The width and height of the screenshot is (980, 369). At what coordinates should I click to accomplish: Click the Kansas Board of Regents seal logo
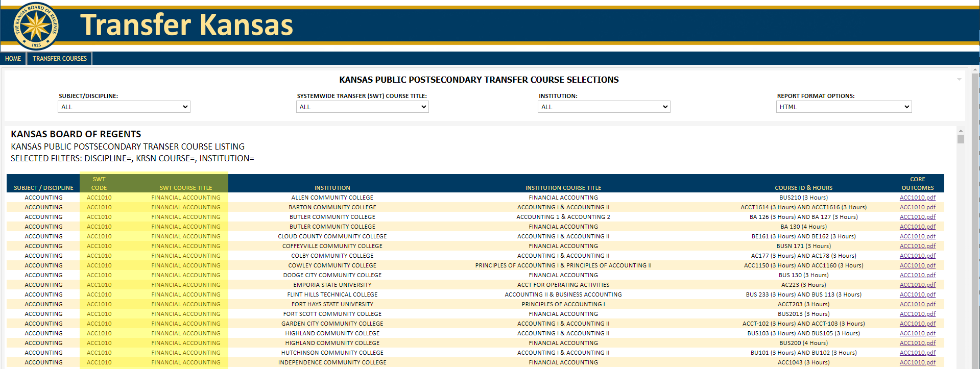click(x=36, y=26)
